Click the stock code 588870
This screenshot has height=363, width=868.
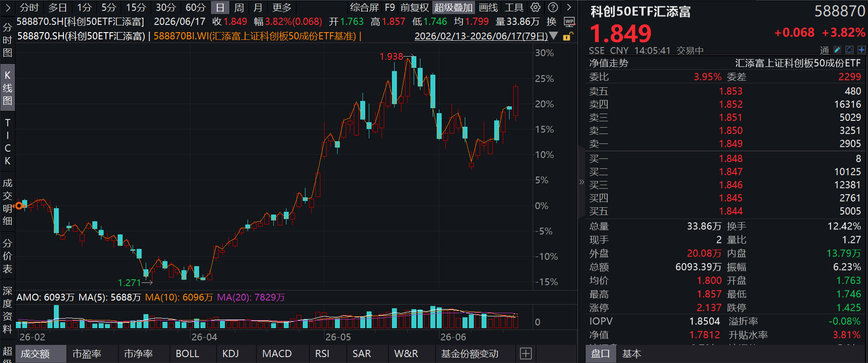(840, 11)
